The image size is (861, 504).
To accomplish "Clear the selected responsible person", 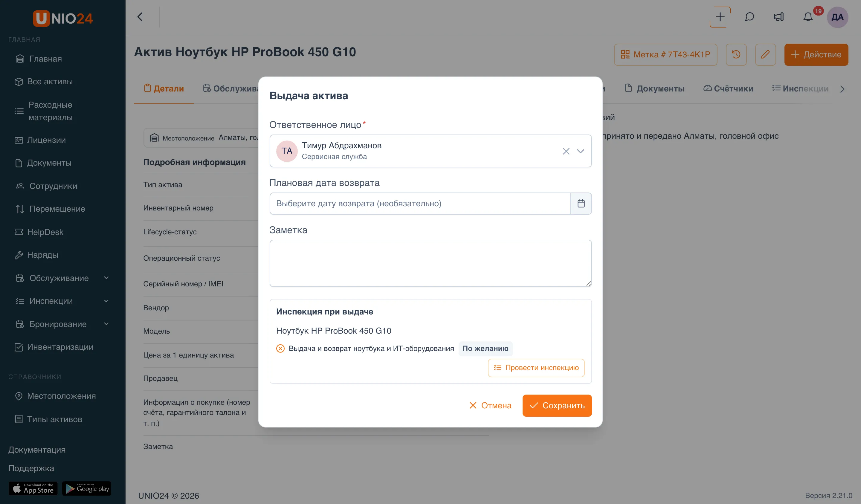I will 566,151.
